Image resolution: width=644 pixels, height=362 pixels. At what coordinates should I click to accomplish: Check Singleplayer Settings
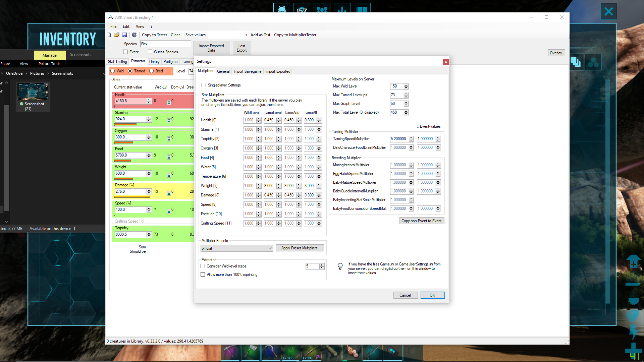click(204, 85)
